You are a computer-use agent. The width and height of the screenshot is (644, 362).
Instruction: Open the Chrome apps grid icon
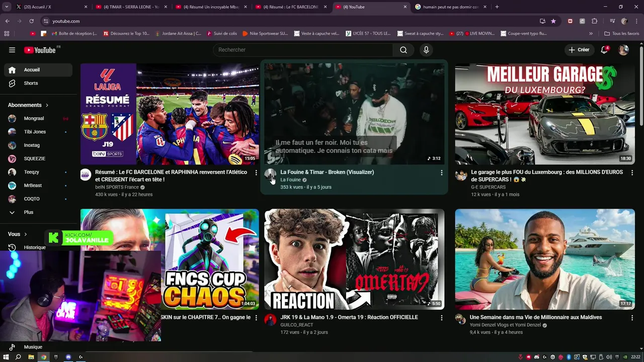[7, 34]
